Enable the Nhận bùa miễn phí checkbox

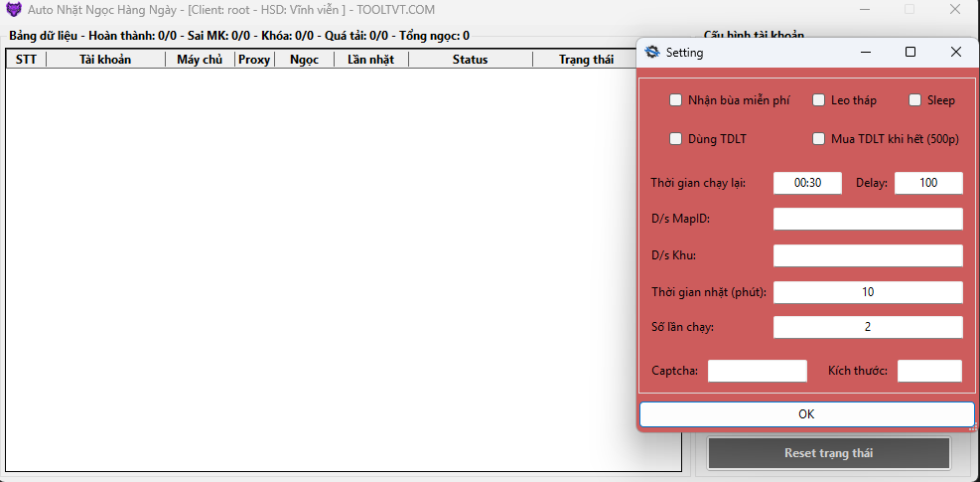(x=676, y=100)
